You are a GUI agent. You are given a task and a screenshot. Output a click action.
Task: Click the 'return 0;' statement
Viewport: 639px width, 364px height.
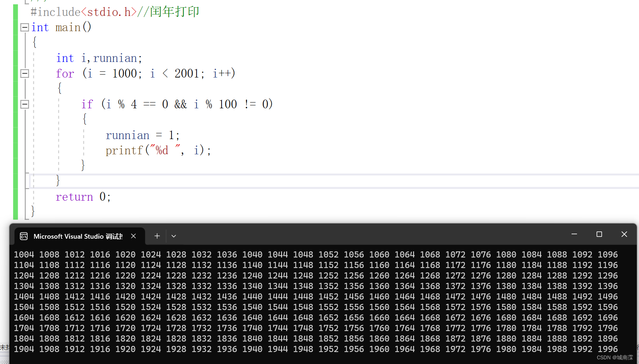[83, 197]
